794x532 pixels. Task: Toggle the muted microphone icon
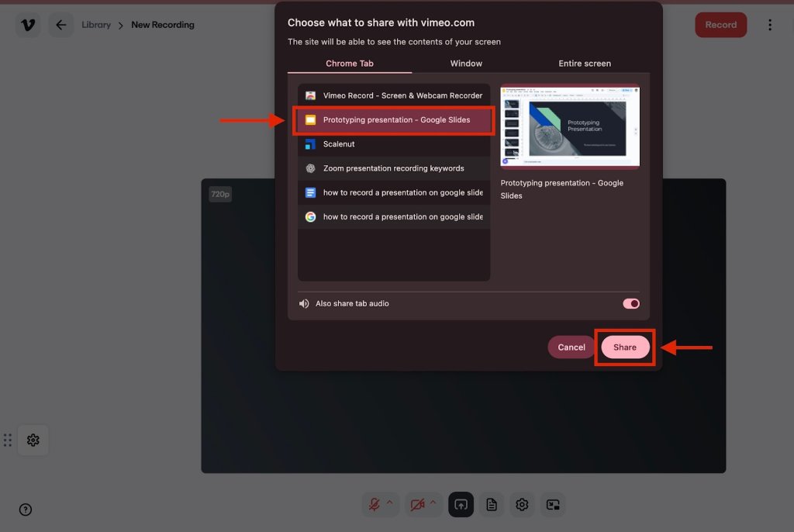point(375,505)
